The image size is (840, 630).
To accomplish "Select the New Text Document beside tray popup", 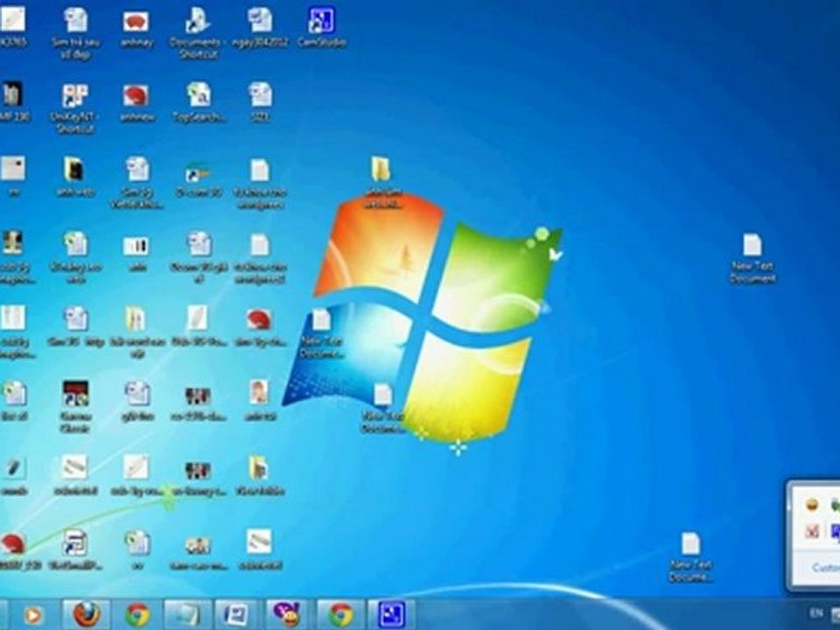I will click(x=690, y=556).
